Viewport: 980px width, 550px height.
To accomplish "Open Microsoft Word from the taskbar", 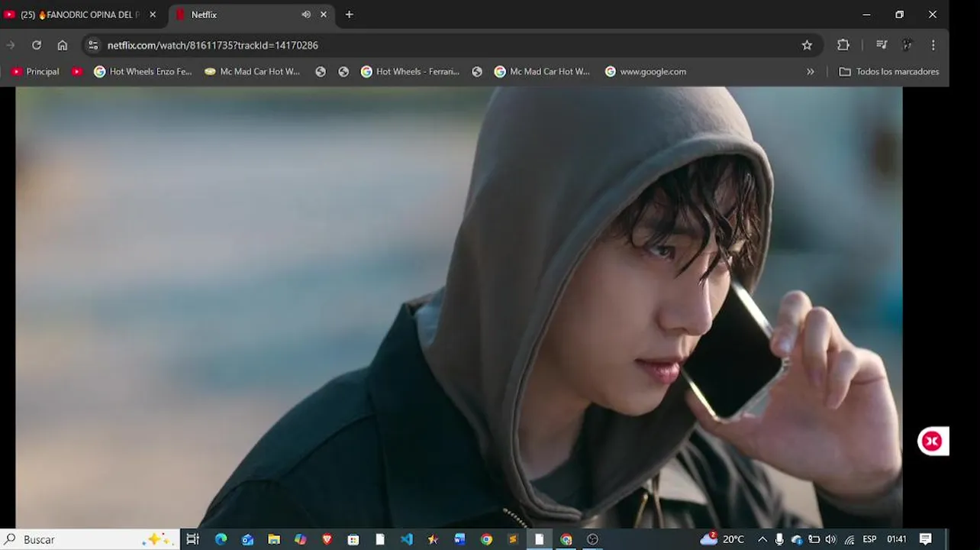I will 459,539.
